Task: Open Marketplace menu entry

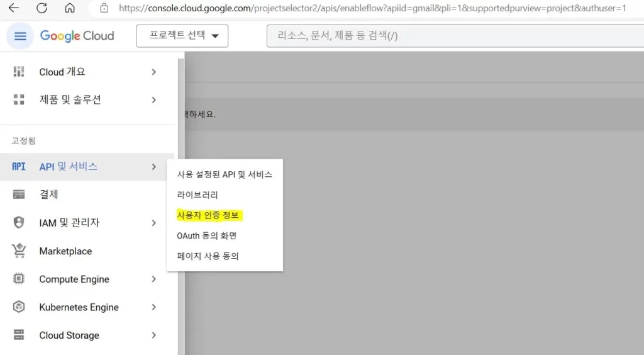Action: point(65,251)
